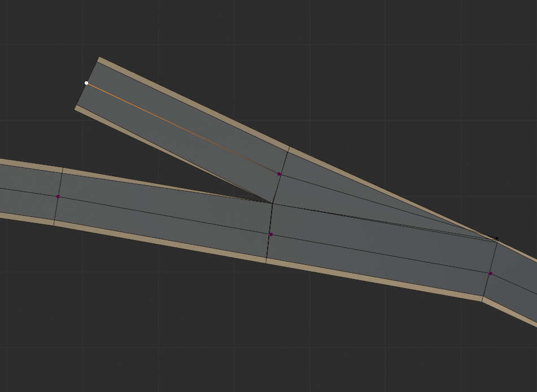Select the leftmost cross edge on the lower road
This screenshot has height=392, width=537.
pyautogui.click(x=58, y=195)
